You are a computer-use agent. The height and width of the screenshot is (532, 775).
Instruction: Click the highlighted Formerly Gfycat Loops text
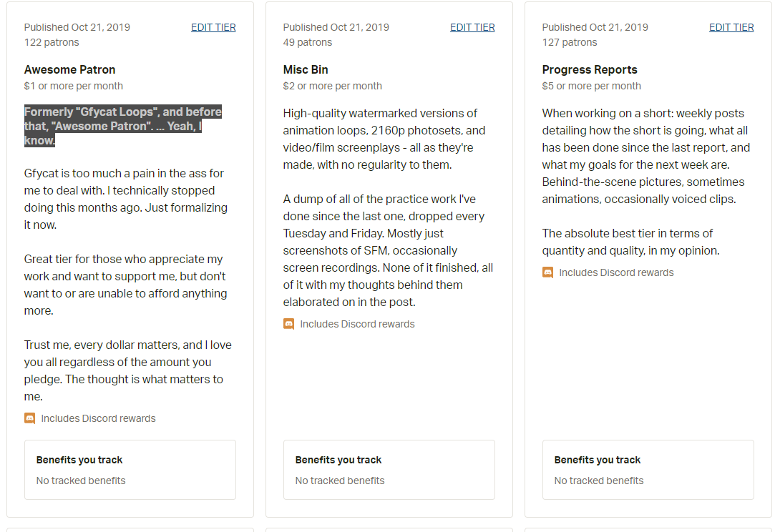point(123,126)
